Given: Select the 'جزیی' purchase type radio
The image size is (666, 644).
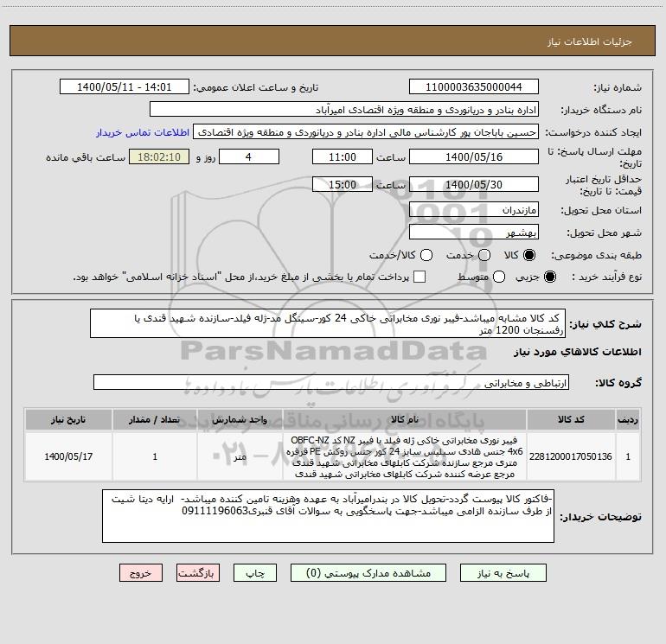Looking at the screenshot, I should pyautogui.click(x=549, y=277).
